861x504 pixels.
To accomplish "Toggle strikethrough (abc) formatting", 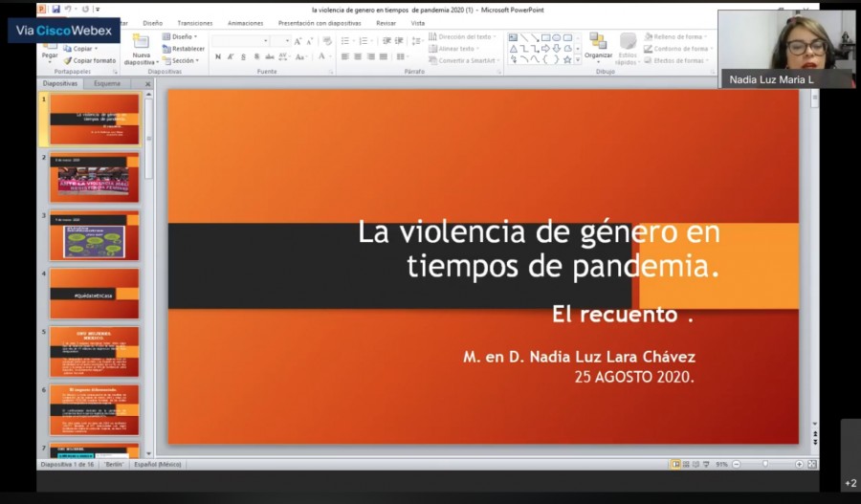I will point(270,56).
